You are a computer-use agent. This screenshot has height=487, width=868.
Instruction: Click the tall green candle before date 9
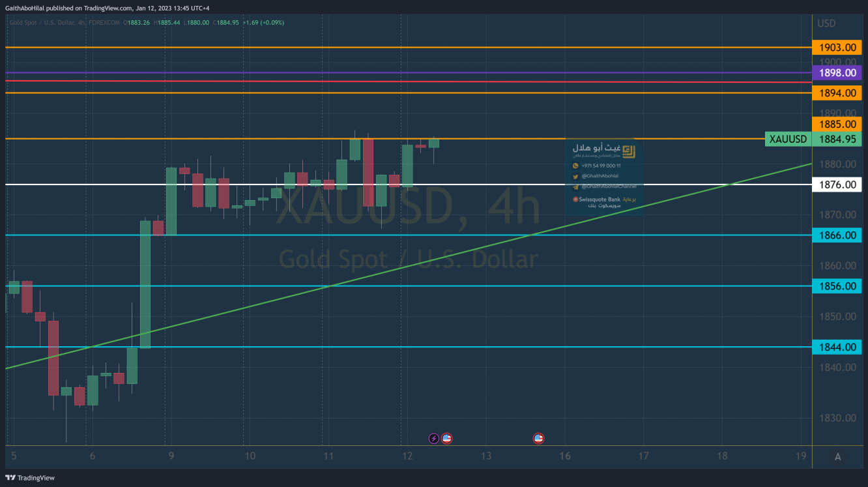pos(145,284)
